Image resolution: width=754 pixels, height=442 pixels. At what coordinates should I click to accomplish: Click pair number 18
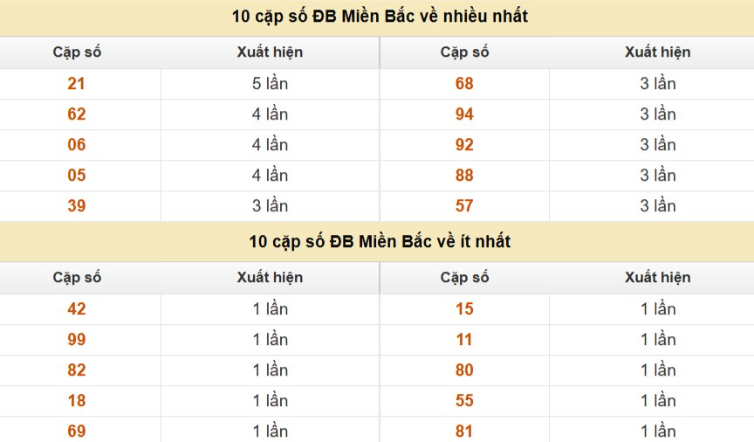77,401
